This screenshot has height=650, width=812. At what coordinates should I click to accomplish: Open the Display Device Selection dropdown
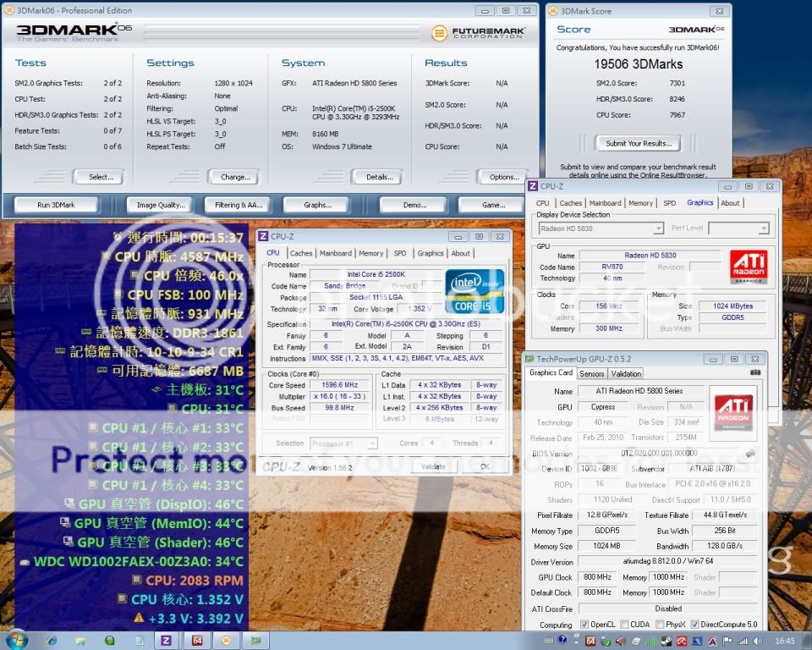click(600, 229)
